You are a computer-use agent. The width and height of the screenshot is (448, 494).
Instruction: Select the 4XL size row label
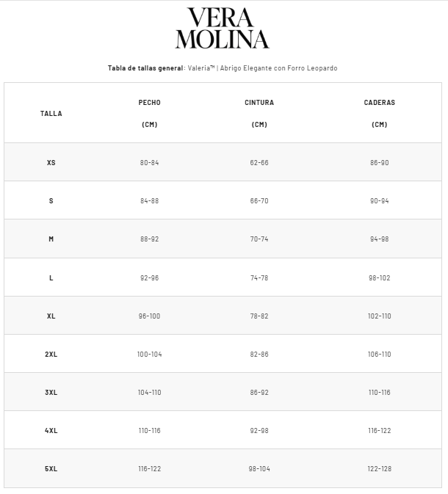tap(51, 430)
